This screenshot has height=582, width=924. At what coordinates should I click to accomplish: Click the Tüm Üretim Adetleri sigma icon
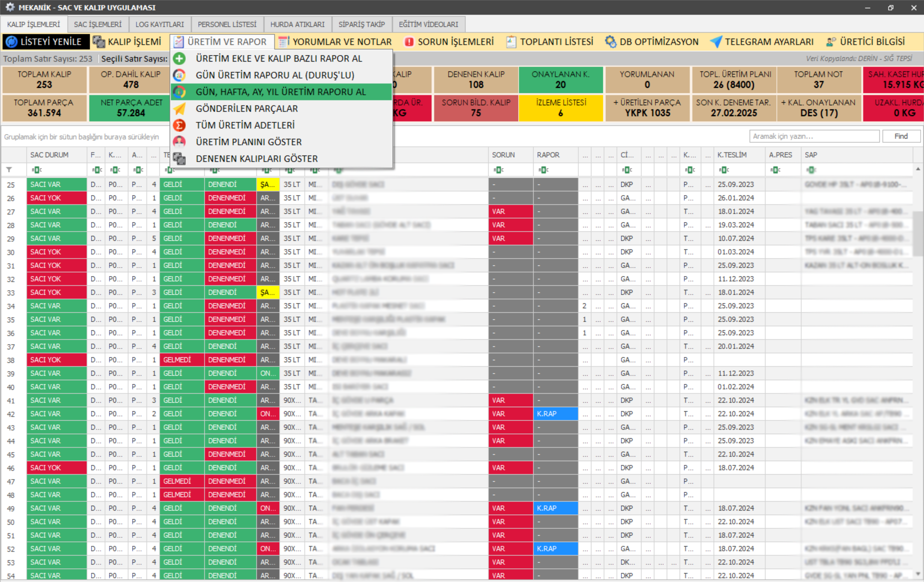click(x=179, y=125)
